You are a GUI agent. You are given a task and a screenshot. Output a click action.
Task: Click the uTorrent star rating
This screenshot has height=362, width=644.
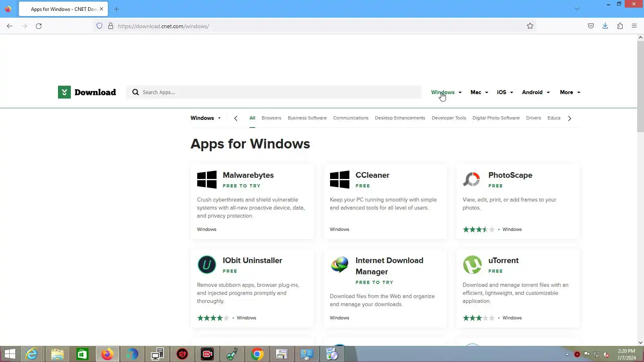coord(479,318)
